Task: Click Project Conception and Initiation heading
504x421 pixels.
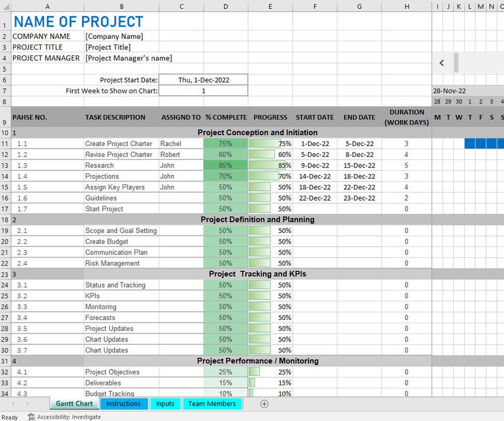Action: [x=258, y=133]
